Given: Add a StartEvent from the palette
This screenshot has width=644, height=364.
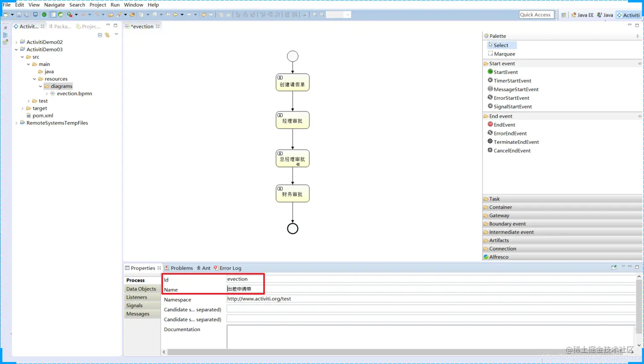Looking at the screenshot, I should pyautogui.click(x=503, y=72).
